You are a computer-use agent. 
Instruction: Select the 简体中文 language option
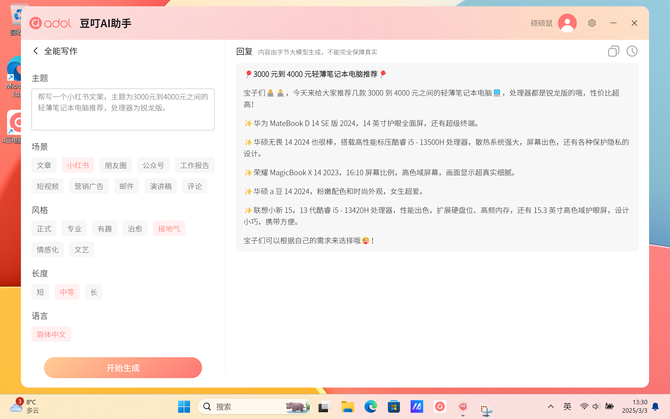(x=51, y=334)
